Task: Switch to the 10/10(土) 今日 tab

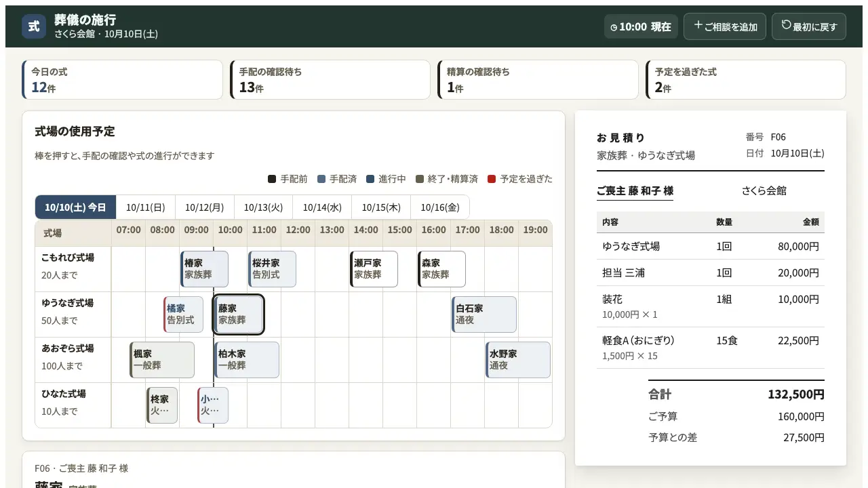Action: (76, 207)
